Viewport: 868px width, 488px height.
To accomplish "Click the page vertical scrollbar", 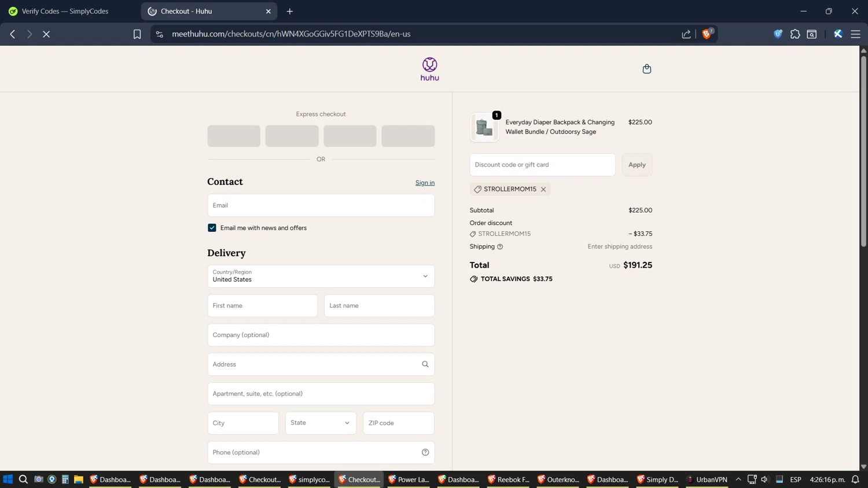I will click(863, 150).
